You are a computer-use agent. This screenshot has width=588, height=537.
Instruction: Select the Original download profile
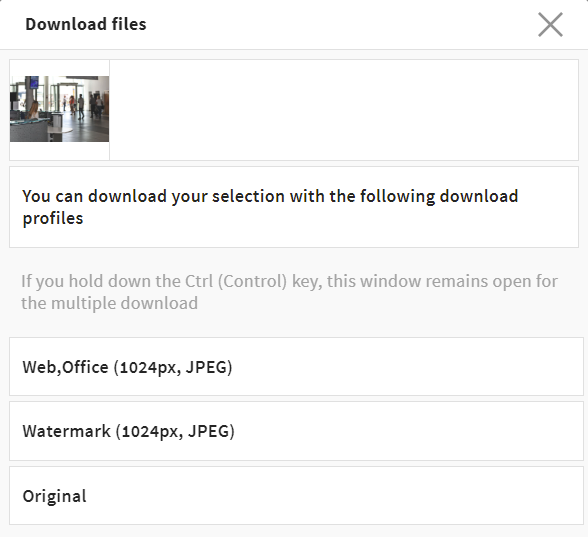(296, 495)
